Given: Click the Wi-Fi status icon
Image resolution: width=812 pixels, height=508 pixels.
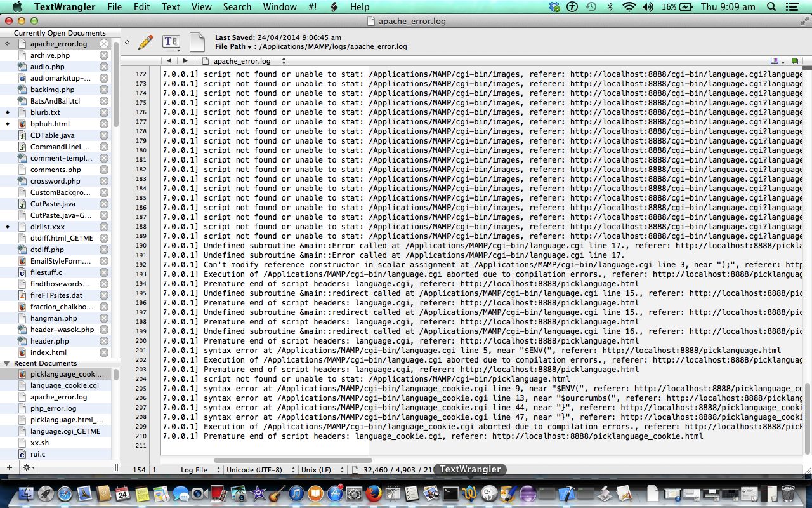Looking at the screenshot, I should [x=629, y=7].
